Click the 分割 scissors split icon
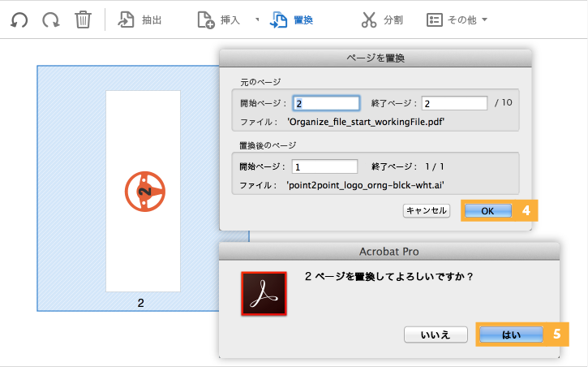The image size is (588, 367). pyautogui.click(x=369, y=19)
